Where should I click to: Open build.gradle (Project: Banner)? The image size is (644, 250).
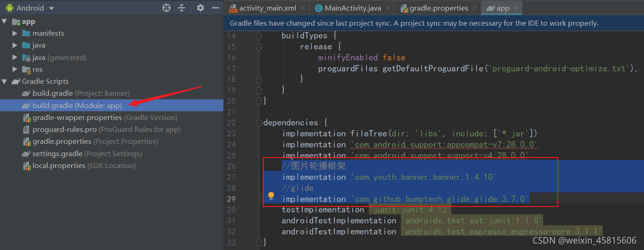(81, 93)
